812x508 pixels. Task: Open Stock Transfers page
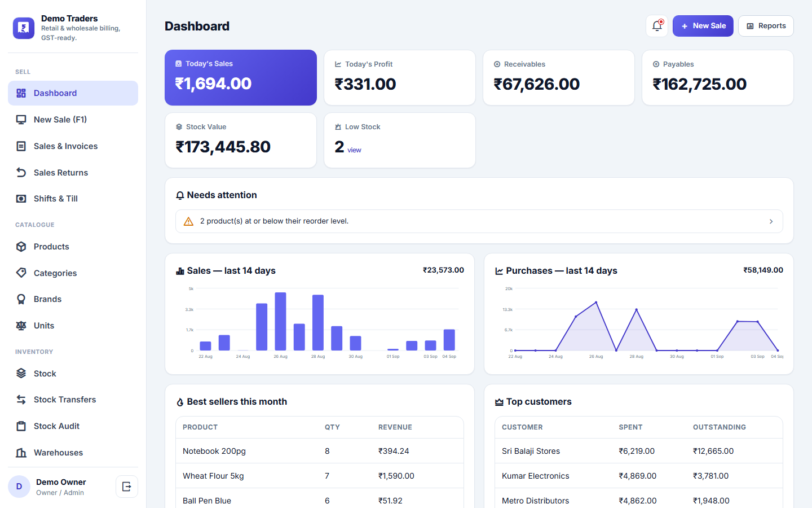[73, 400]
